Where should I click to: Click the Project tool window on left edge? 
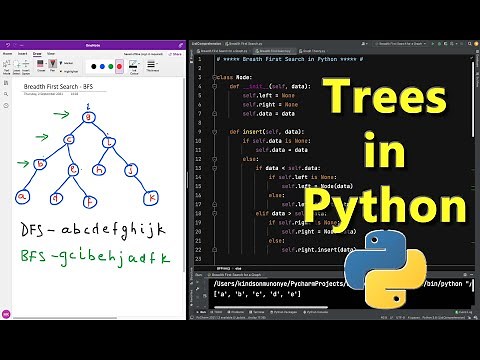pyautogui.click(x=191, y=57)
